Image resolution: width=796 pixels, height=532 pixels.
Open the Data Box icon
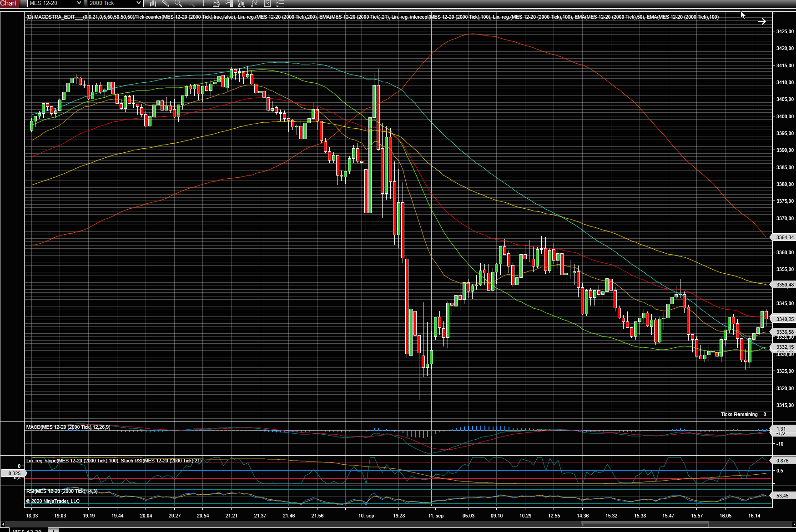coord(217,4)
